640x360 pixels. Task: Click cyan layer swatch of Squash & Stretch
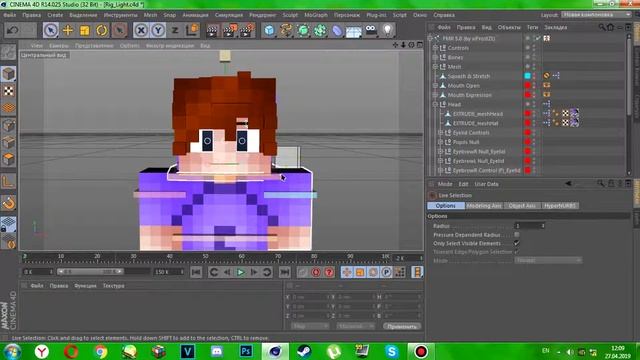[527, 76]
